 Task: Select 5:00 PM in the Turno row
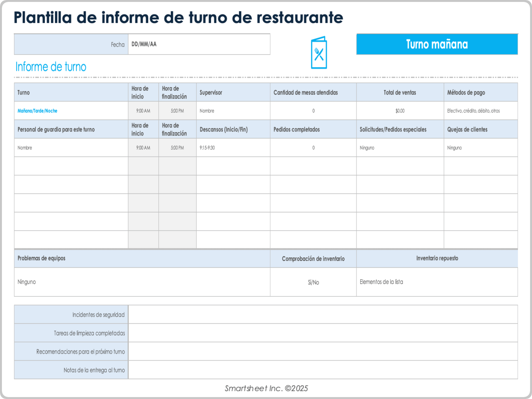[x=177, y=111]
